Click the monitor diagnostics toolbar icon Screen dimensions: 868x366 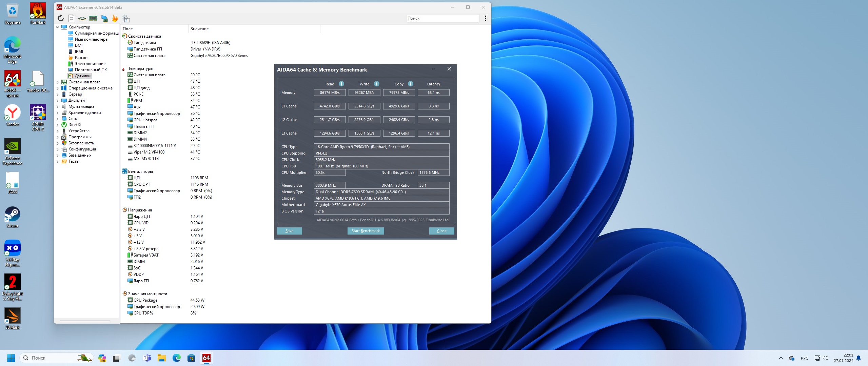[104, 18]
